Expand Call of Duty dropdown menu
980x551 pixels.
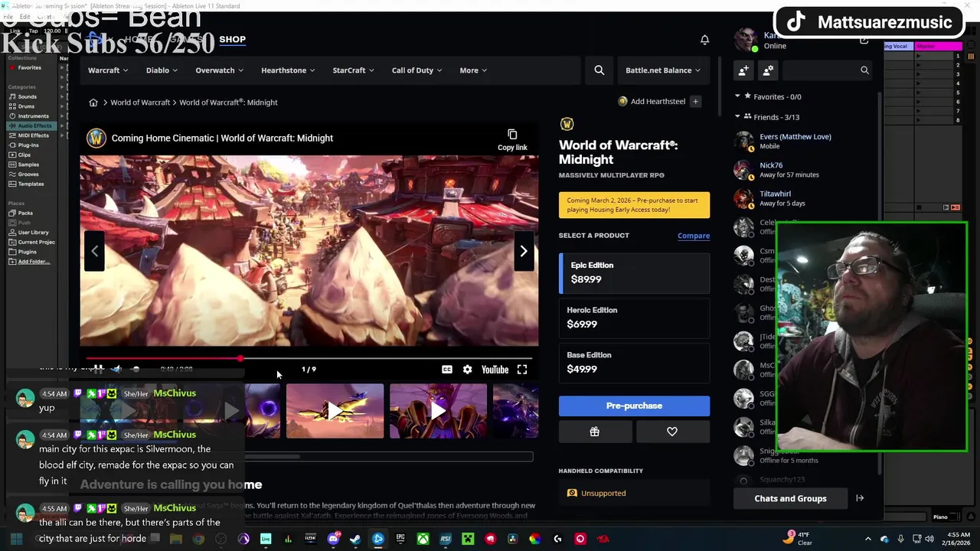pyautogui.click(x=417, y=70)
